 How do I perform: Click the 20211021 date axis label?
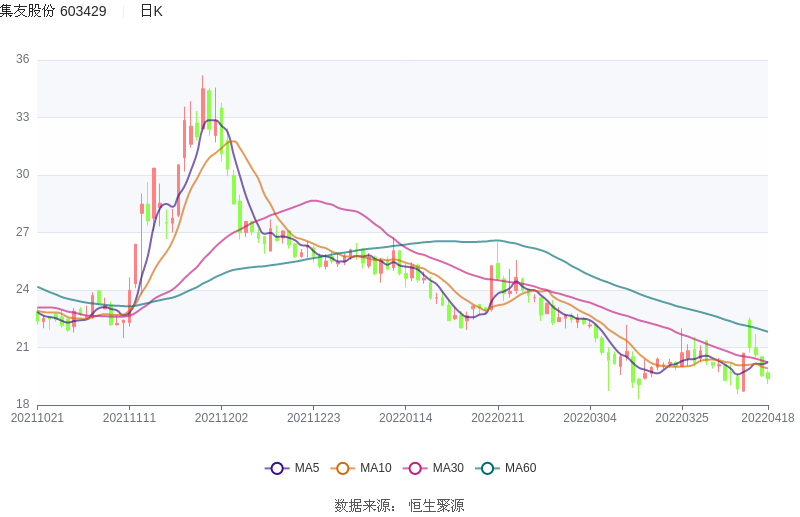pyautogui.click(x=37, y=418)
